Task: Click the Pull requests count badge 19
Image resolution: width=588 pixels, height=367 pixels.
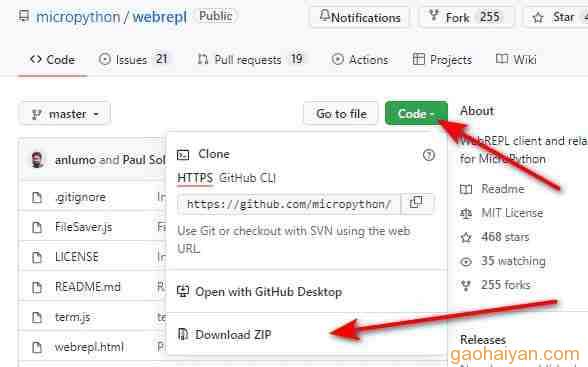Action: tap(297, 59)
